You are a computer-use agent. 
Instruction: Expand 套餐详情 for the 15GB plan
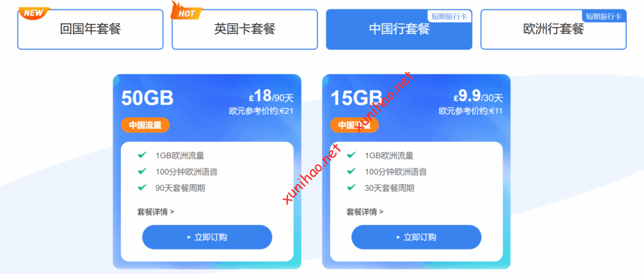pyautogui.click(x=365, y=212)
